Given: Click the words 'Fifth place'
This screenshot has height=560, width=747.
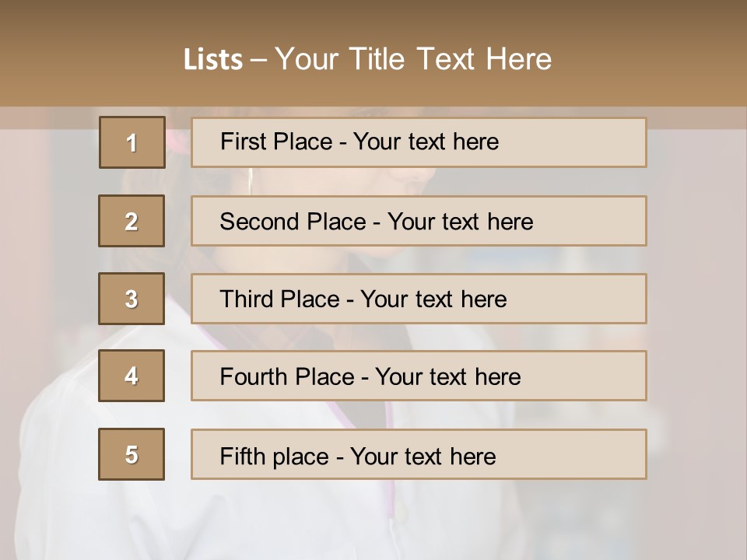Looking at the screenshot, I should (275, 457).
